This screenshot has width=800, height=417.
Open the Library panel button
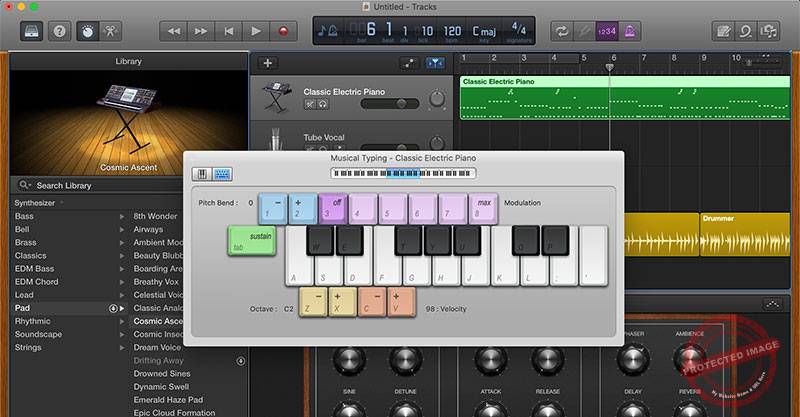pos(32,31)
